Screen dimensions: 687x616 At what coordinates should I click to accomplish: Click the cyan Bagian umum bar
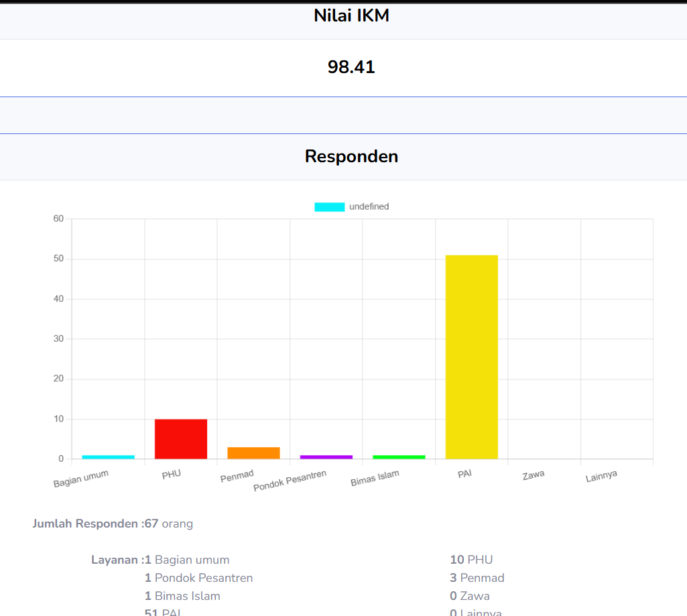[108, 457]
